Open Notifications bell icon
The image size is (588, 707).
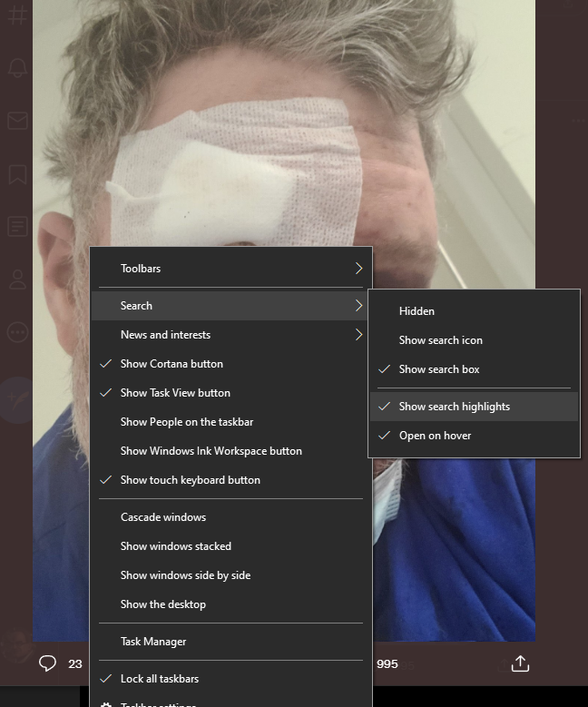(17, 68)
